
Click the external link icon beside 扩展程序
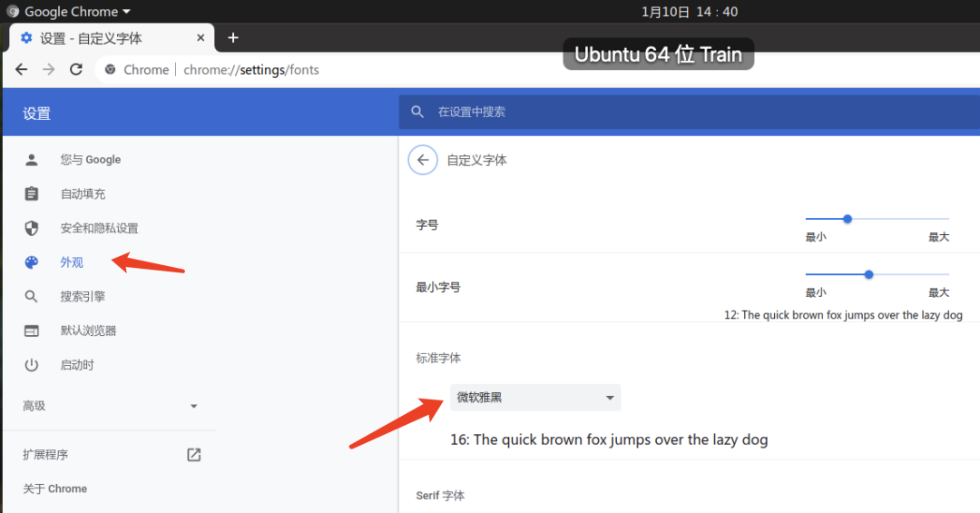[x=194, y=455]
